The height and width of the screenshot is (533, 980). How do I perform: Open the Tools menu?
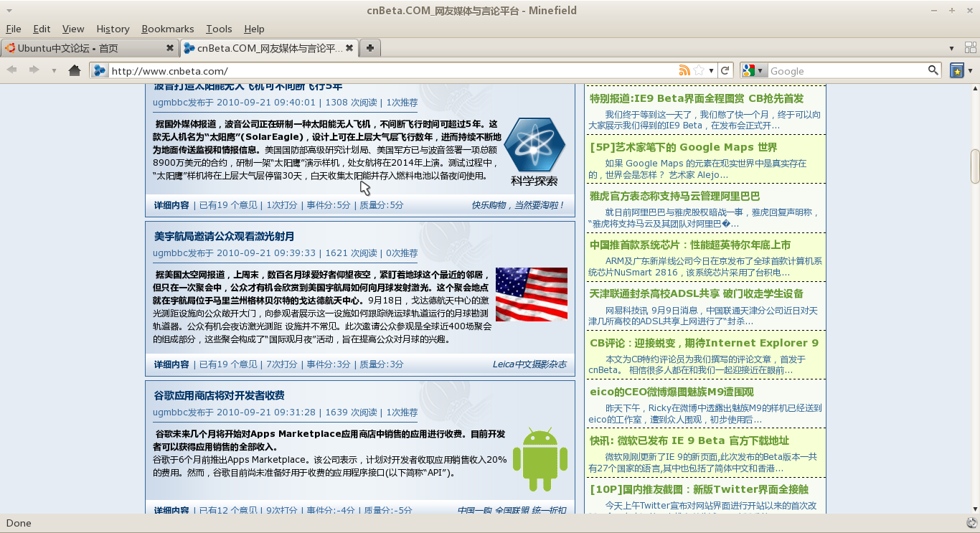coord(219,29)
